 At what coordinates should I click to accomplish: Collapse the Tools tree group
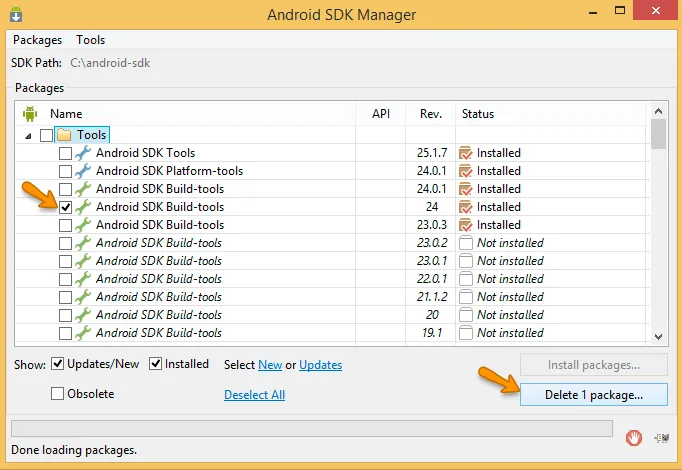coord(28,136)
